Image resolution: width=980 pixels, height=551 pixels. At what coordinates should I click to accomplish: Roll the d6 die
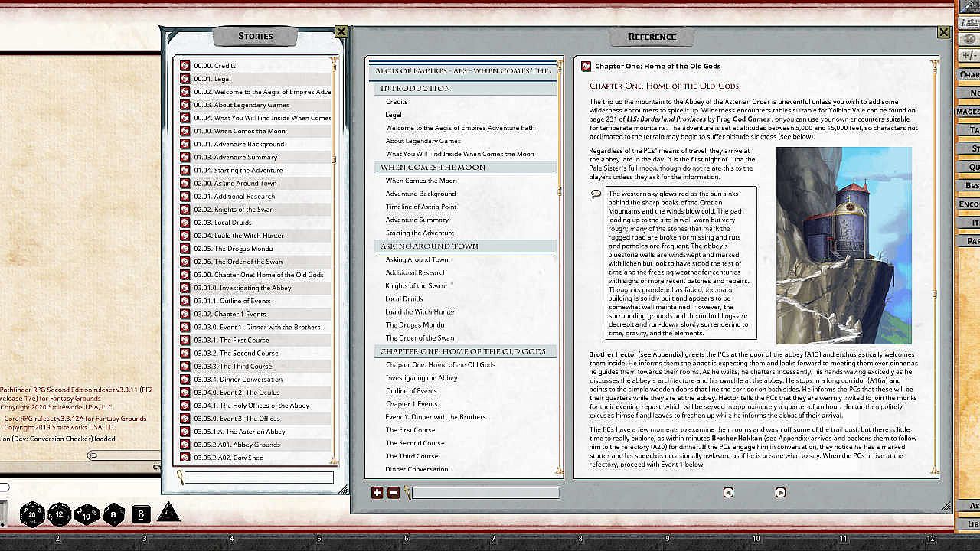pos(141,514)
